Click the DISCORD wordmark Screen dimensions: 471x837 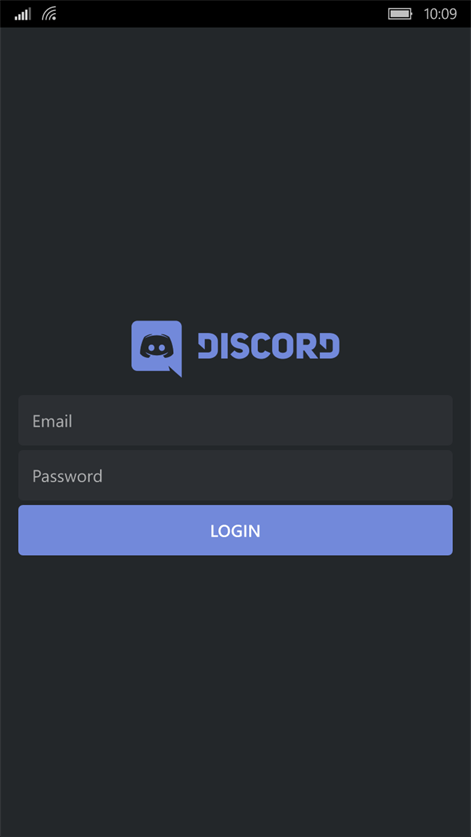(269, 346)
